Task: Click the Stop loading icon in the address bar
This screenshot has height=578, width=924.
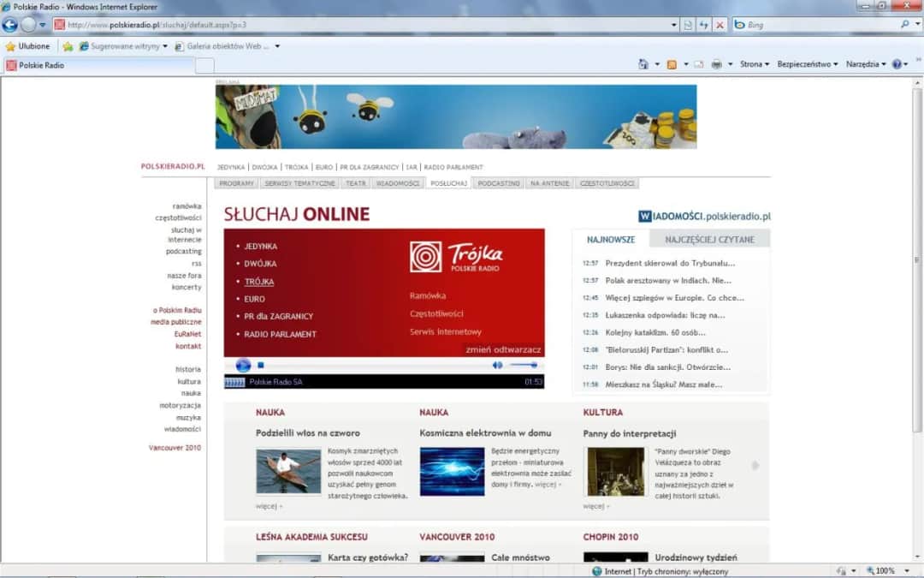Action: pos(720,24)
